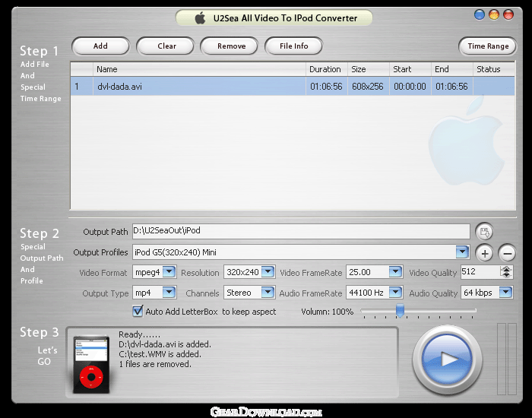The height and width of the screenshot is (418, 532).
Task: Remove output profile with minus button
Action: point(507,253)
